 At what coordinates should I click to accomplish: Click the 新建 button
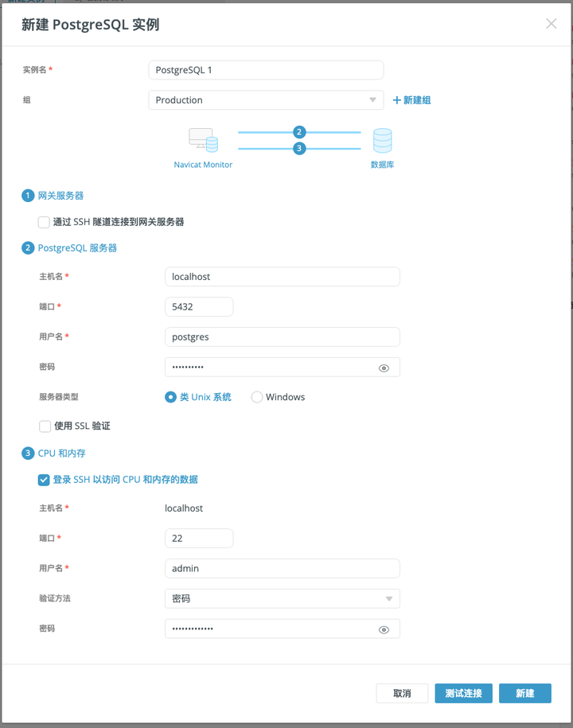525,694
